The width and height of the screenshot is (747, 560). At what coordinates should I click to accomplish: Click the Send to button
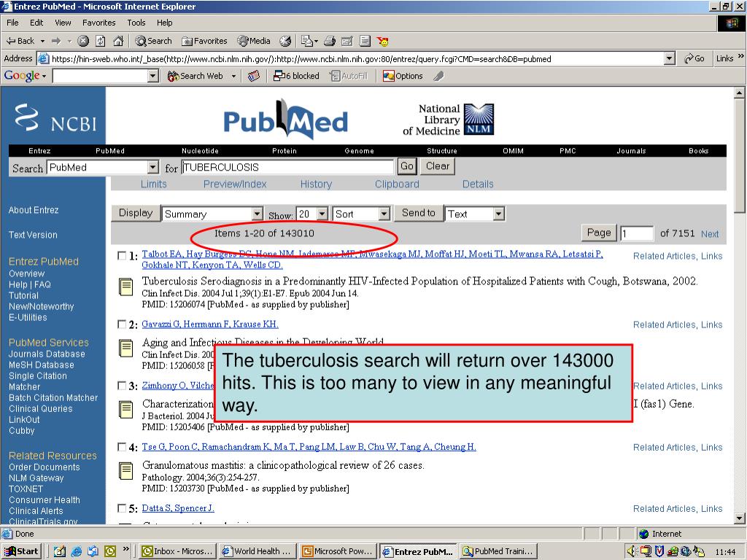coord(418,213)
